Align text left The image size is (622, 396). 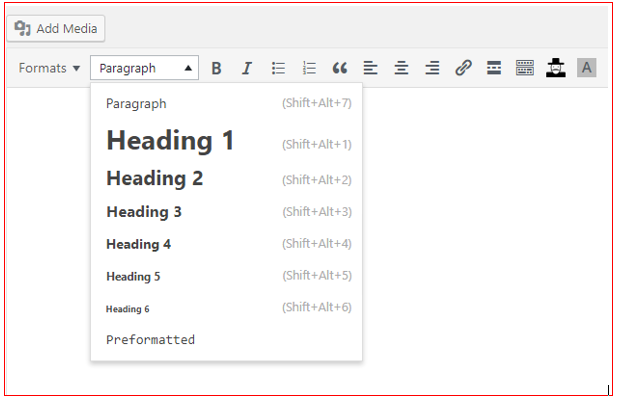(x=371, y=68)
